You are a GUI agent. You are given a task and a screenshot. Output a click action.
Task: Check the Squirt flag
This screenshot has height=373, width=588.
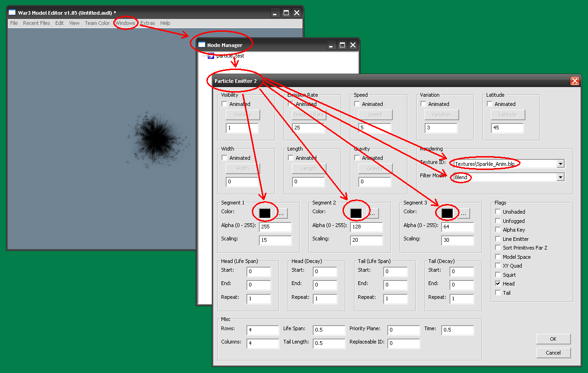(498, 275)
